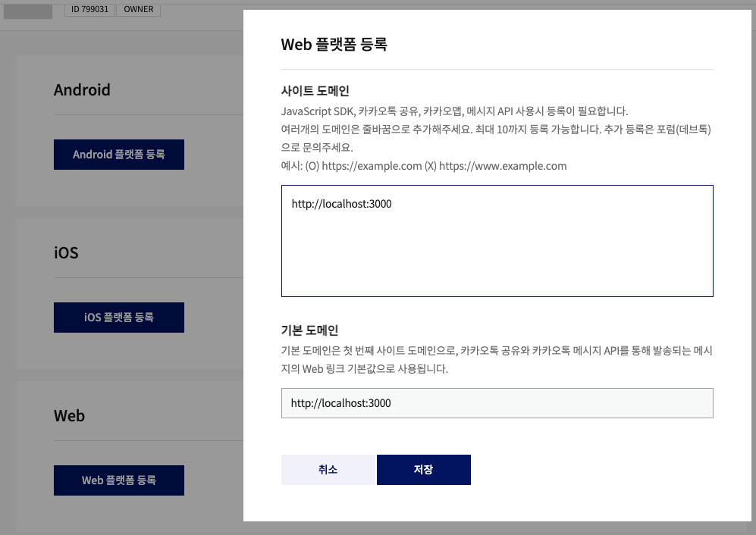Screen dimensions: 756x535
Task: Click the iOS 플랫폼 등록 button
Action: point(118,318)
